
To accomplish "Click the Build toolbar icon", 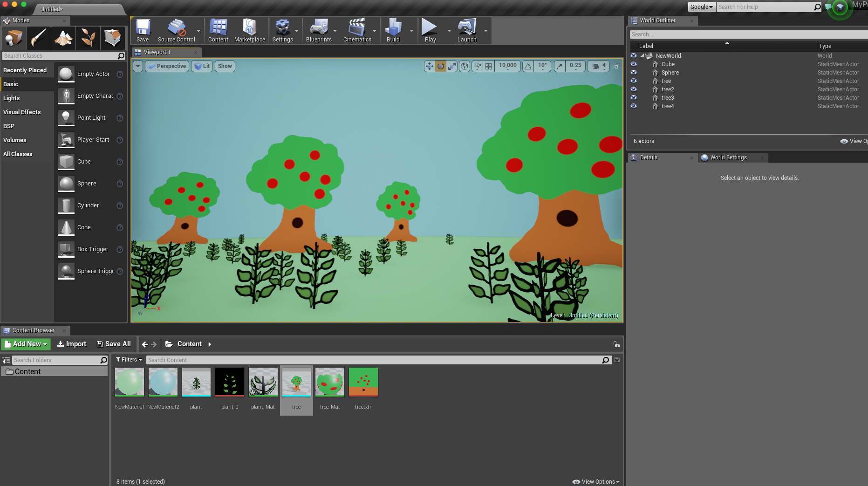I will [x=393, y=31].
